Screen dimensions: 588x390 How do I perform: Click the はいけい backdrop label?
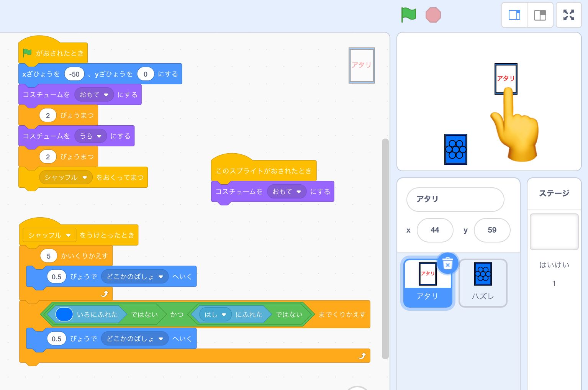pyautogui.click(x=554, y=265)
